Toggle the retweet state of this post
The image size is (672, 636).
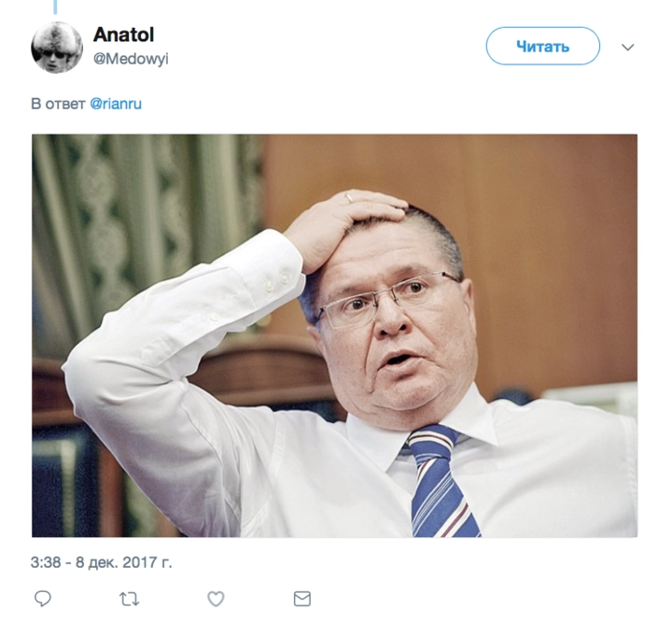point(129,600)
